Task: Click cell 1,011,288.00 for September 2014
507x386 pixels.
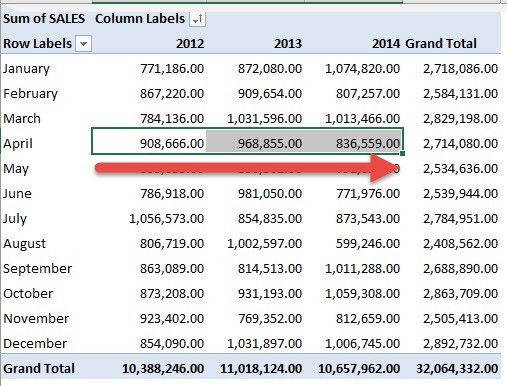Action: (363, 269)
